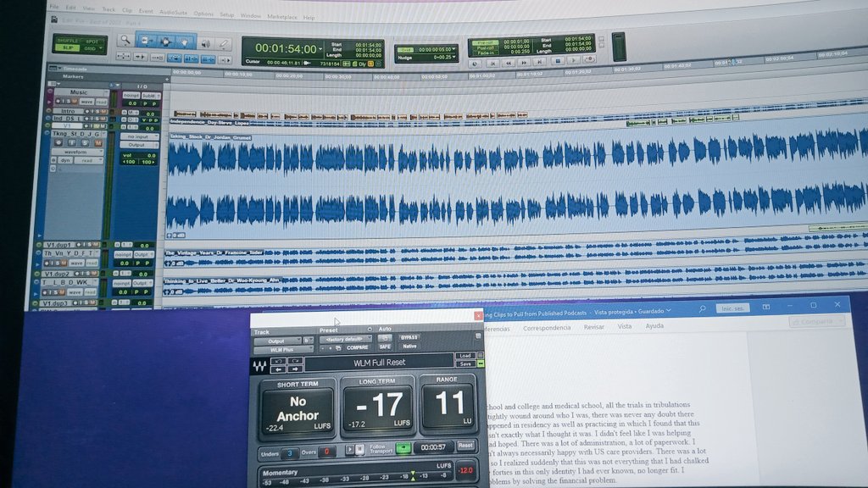868x488 pixels.
Task: Select the Zoomer magnifier tool
Action: click(125, 40)
